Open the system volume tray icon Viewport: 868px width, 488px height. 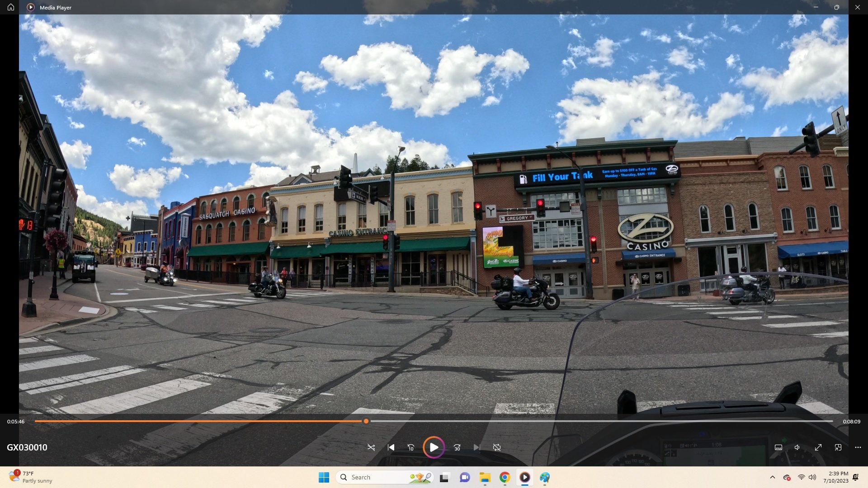coord(812,477)
